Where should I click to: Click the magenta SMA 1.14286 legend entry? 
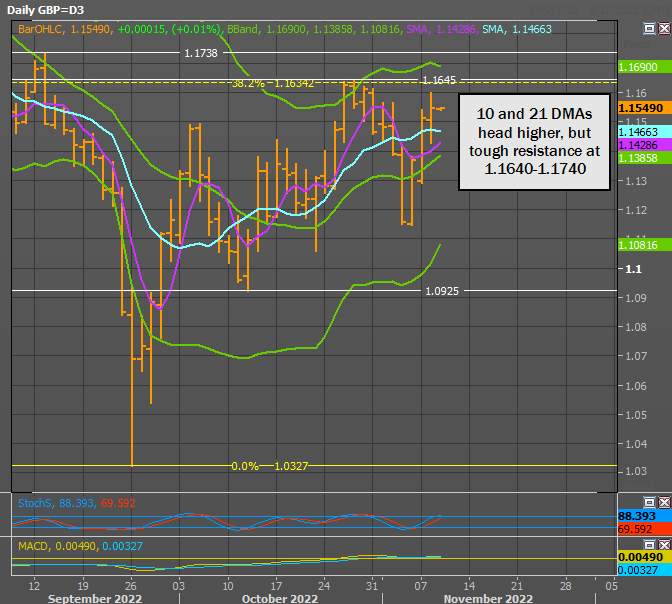(x=441, y=29)
